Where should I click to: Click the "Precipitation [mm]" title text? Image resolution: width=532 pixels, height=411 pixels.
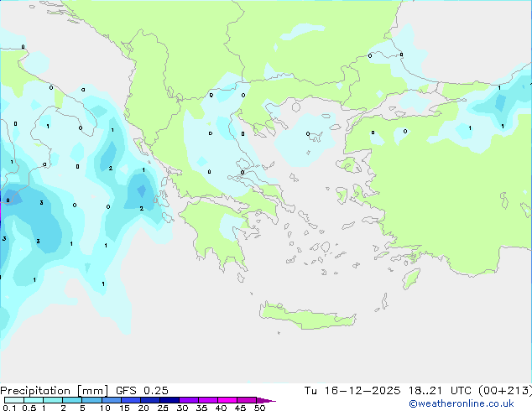(55, 391)
